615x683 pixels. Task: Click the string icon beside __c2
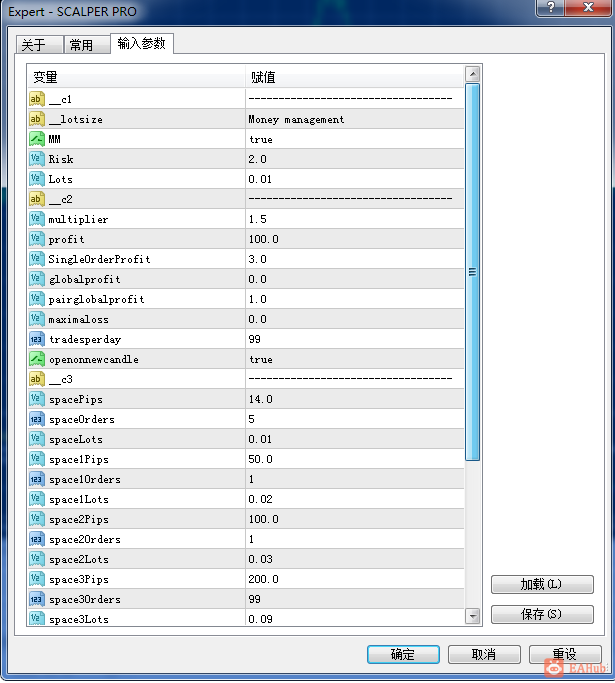pos(37,199)
